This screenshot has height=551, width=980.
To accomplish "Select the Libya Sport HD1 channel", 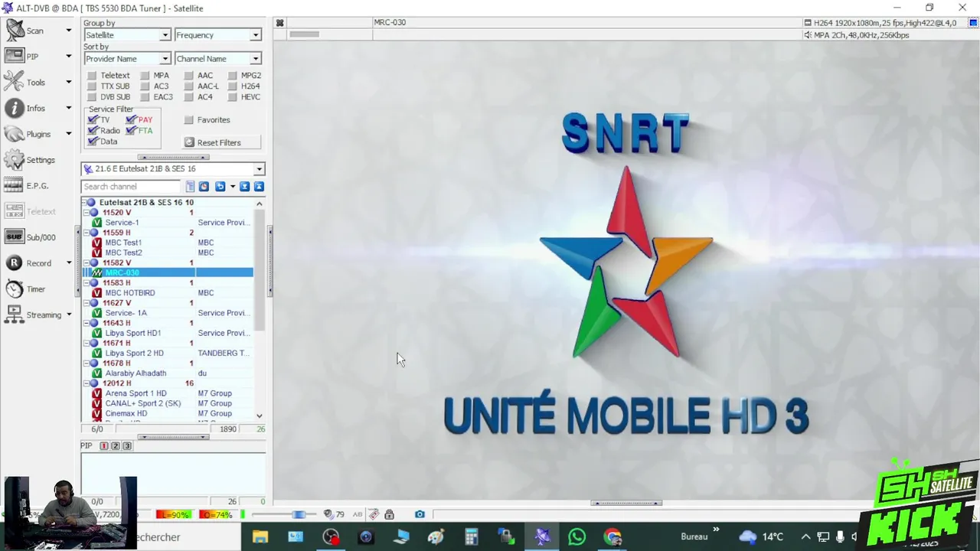I will click(x=133, y=333).
